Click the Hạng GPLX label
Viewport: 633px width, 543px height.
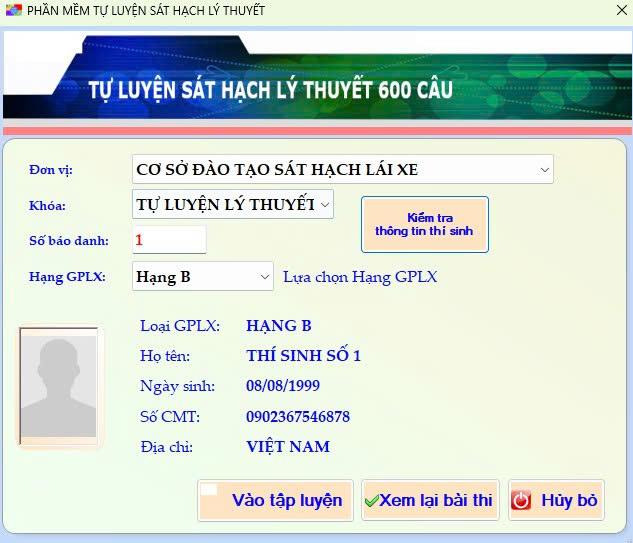[67, 277]
